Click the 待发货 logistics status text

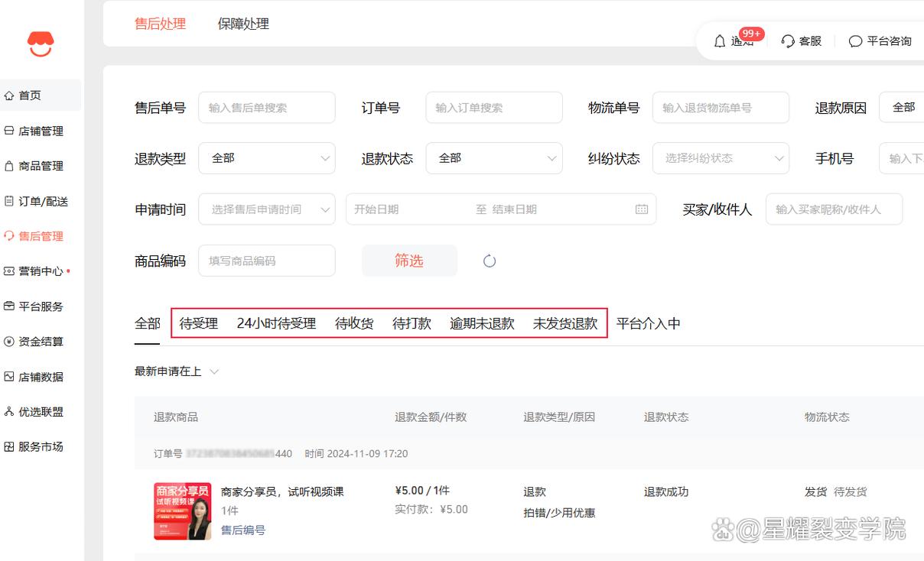pyautogui.click(x=850, y=492)
